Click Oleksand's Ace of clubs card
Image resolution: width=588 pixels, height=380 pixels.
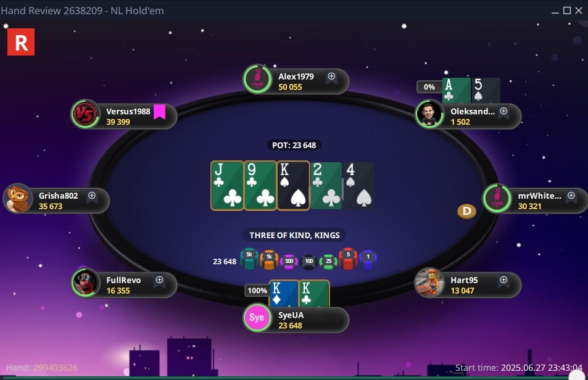click(x=457, y=91)
